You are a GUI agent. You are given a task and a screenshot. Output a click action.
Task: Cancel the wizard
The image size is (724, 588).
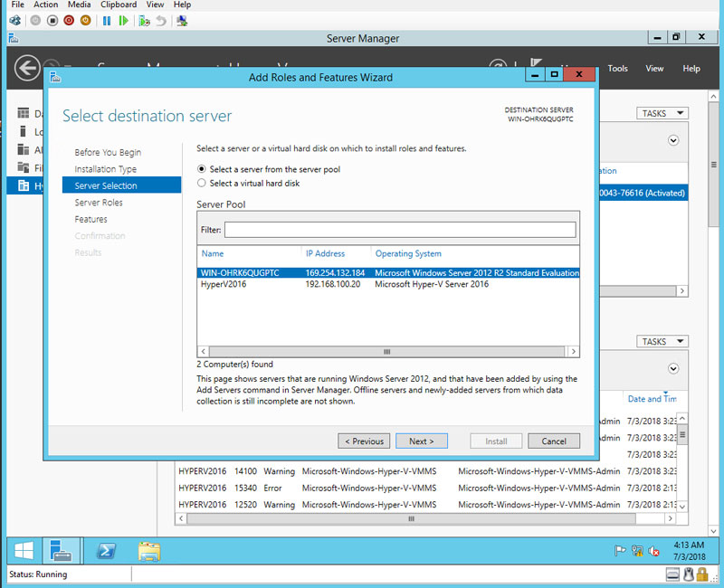(x=554, y=441)
